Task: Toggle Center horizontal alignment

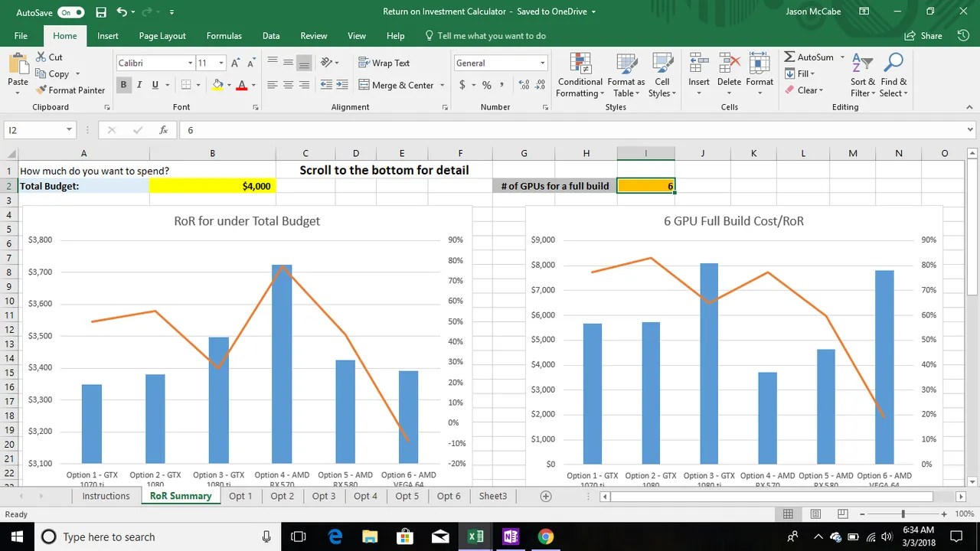Action: [x=289, y=85]
